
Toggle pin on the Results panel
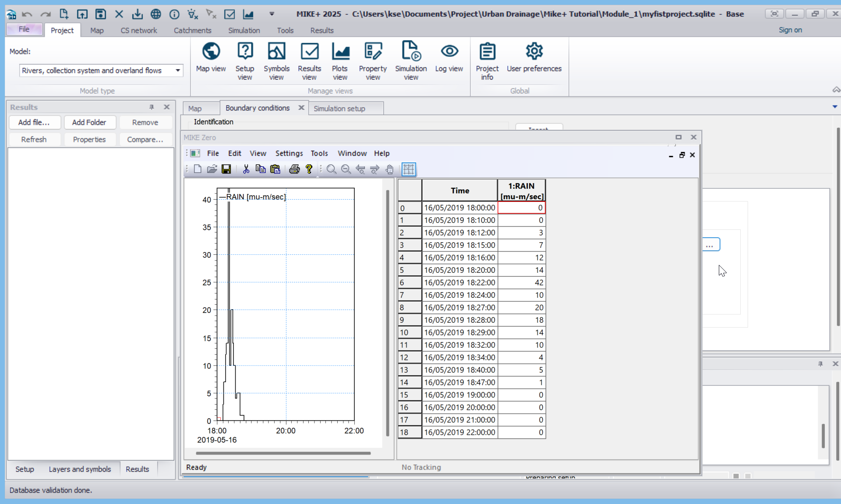152,107
